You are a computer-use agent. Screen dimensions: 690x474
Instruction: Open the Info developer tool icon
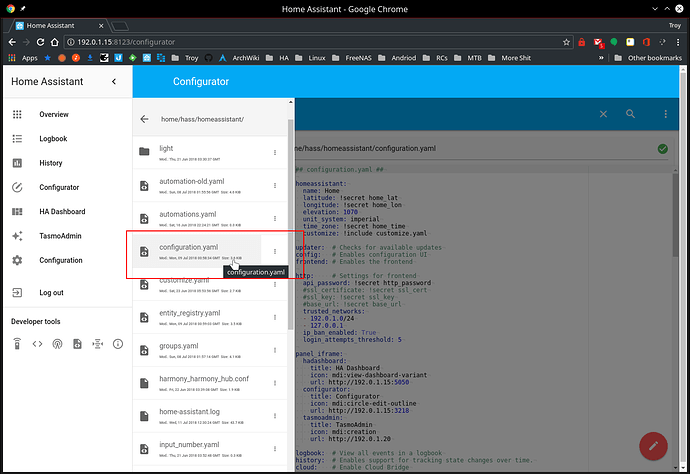(x=118, y=344)
